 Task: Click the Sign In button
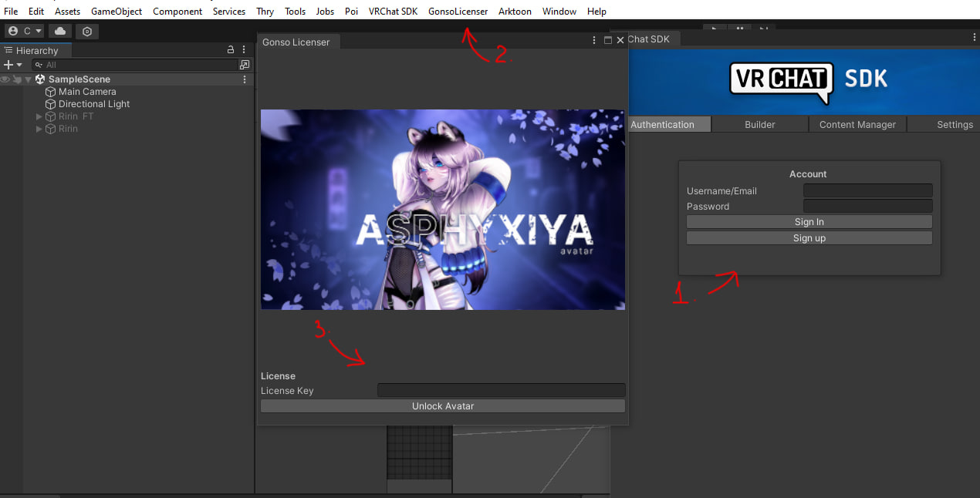(x=809, y=222)
